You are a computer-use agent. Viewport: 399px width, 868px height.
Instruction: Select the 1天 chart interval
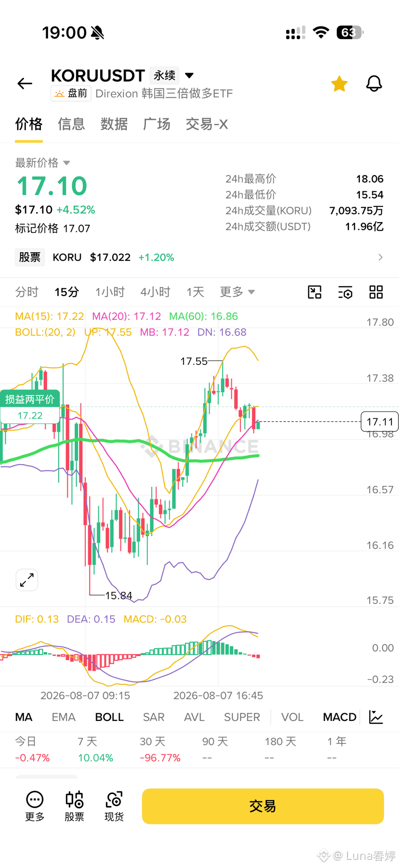point(195,292)
